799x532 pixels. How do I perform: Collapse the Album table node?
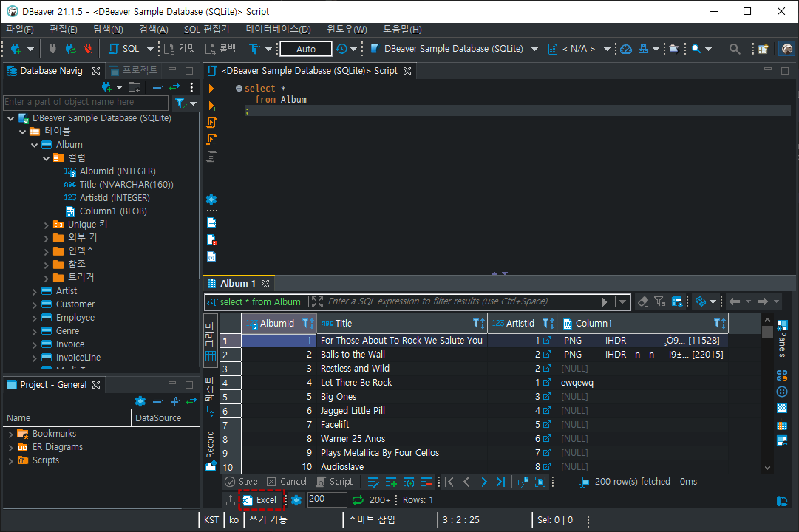coord(34,146)
